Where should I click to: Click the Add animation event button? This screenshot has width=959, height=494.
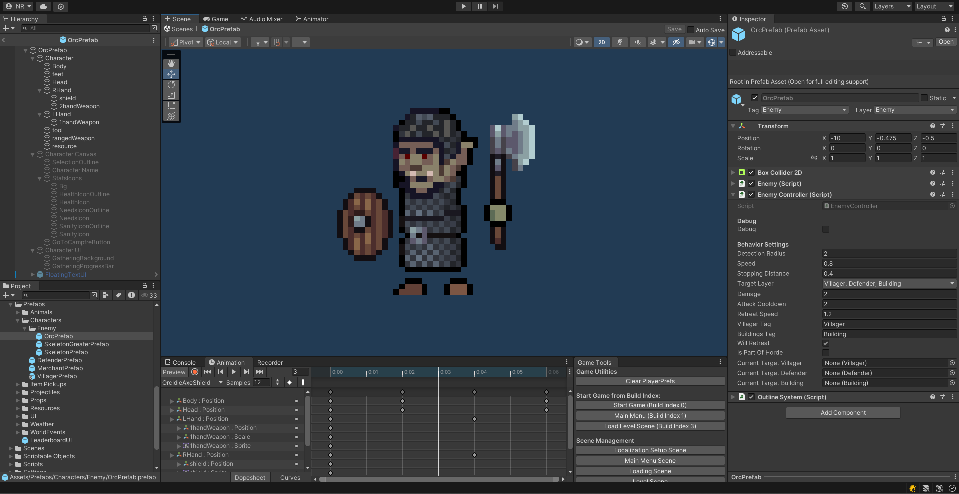pyautogui.click(x=302, y=382)
